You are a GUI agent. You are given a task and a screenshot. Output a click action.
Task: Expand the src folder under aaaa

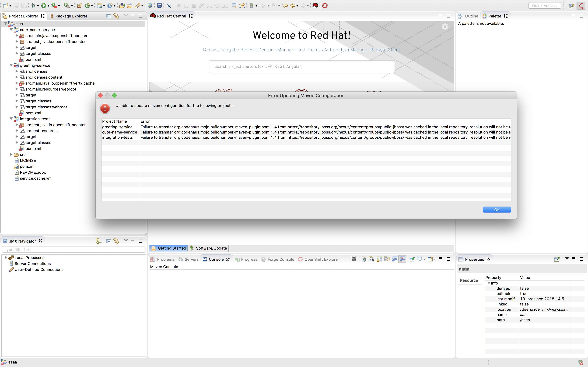11,154
